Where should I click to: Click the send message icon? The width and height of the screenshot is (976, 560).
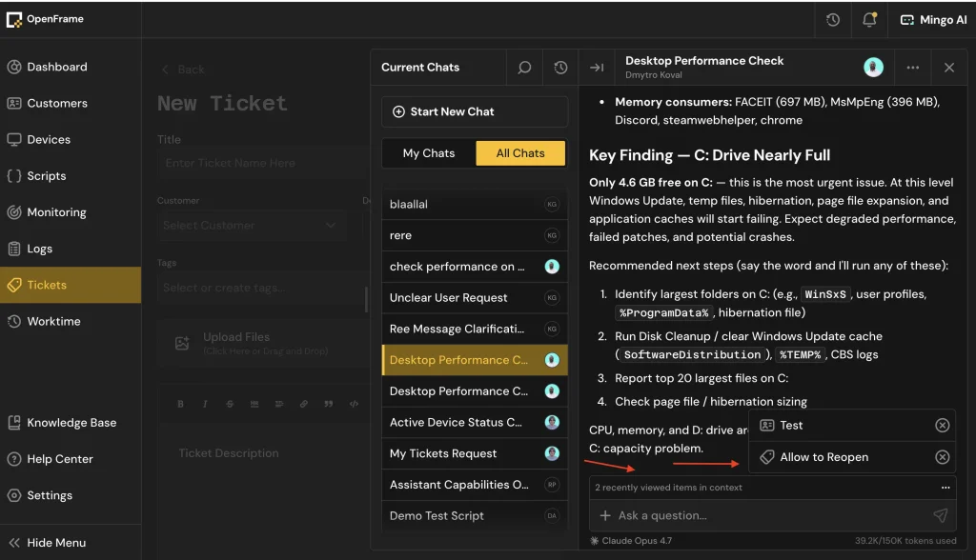point(941,515)
